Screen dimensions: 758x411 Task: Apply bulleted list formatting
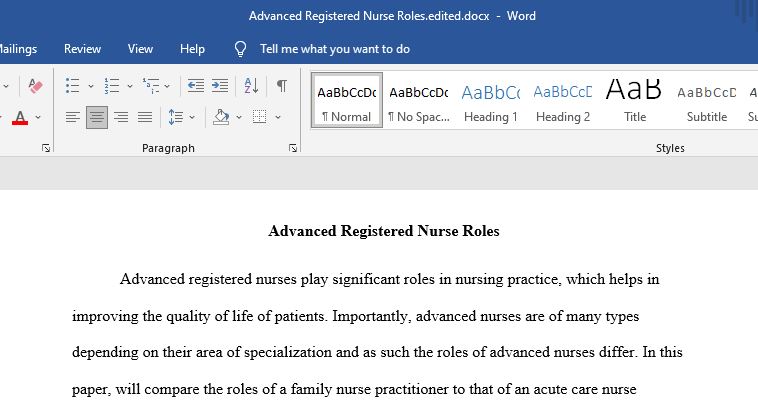73,86
